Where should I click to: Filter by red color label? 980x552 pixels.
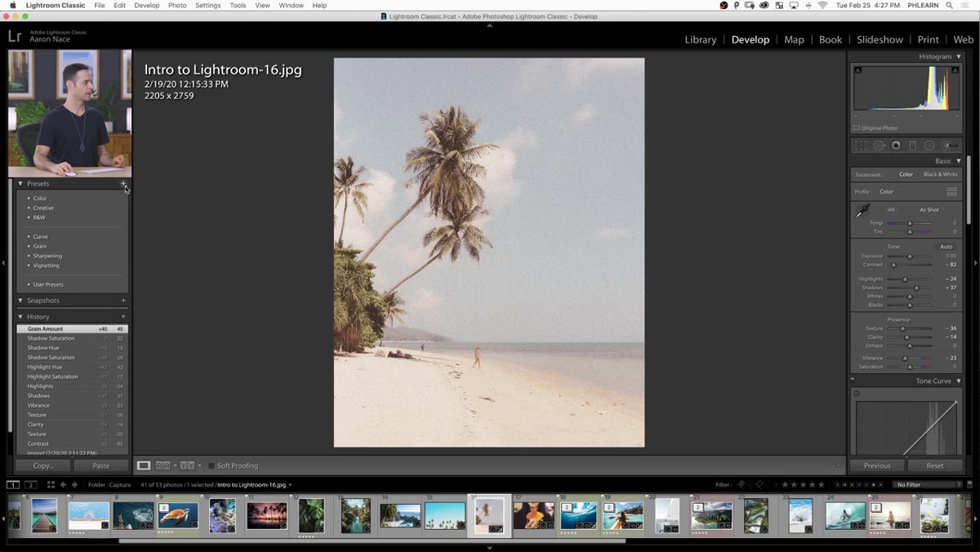(x=837, y=485)
